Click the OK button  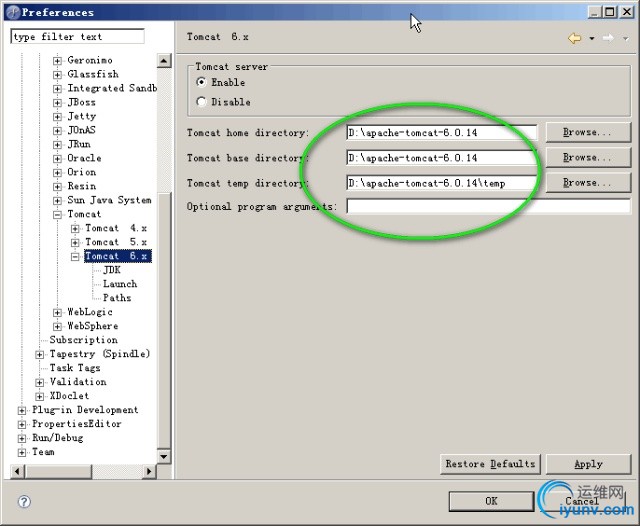491,501
